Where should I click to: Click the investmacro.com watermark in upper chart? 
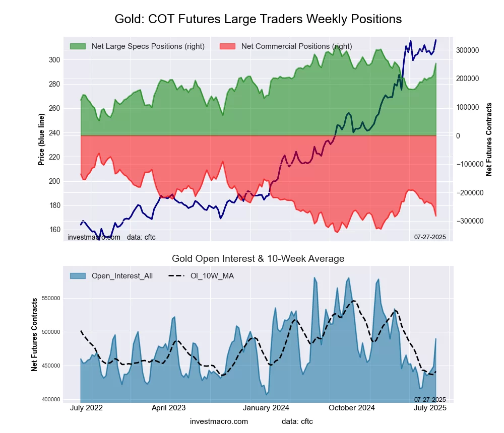[94, 237]
